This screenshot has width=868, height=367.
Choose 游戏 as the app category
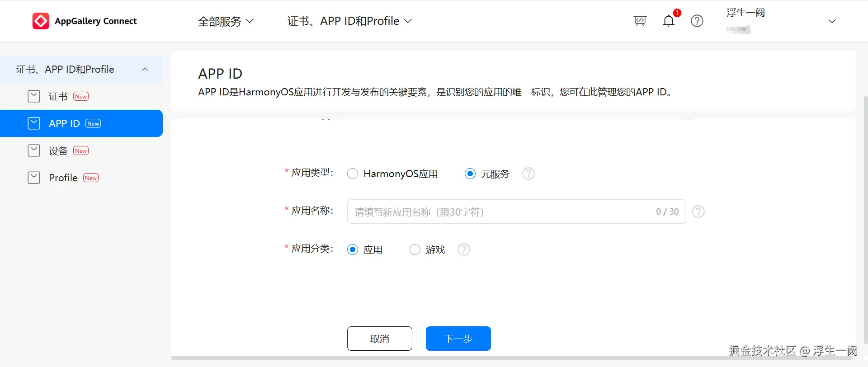(x=415, y=249)
